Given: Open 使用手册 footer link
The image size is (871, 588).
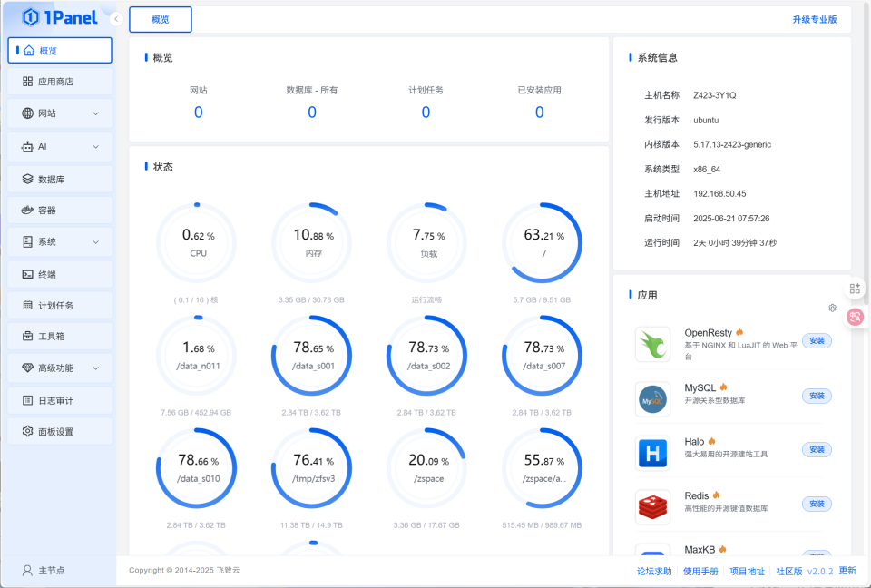Looking at the screenshot, I should [x=700, y=572].
